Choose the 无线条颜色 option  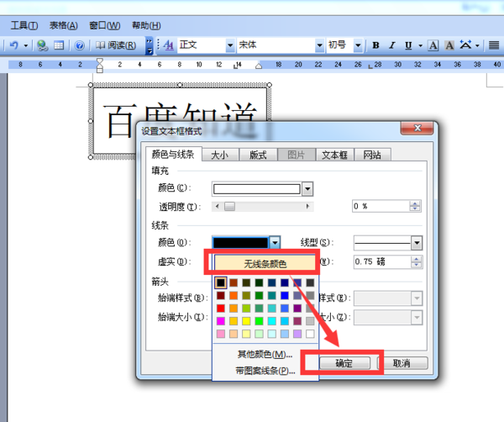tap(265, 264)
